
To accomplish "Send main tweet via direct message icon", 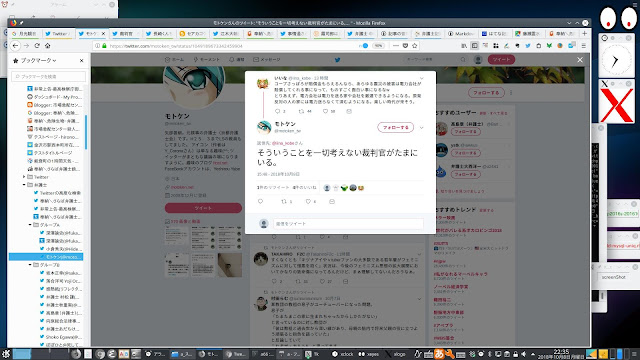I will pyautogui.click(x=332, y=201).
